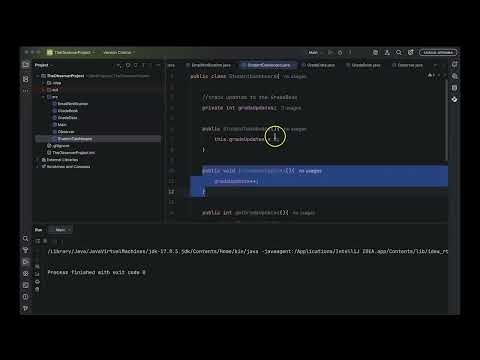Click Project panel title label
This screenshot has height=360, width=480.
(x=42, y=65)
